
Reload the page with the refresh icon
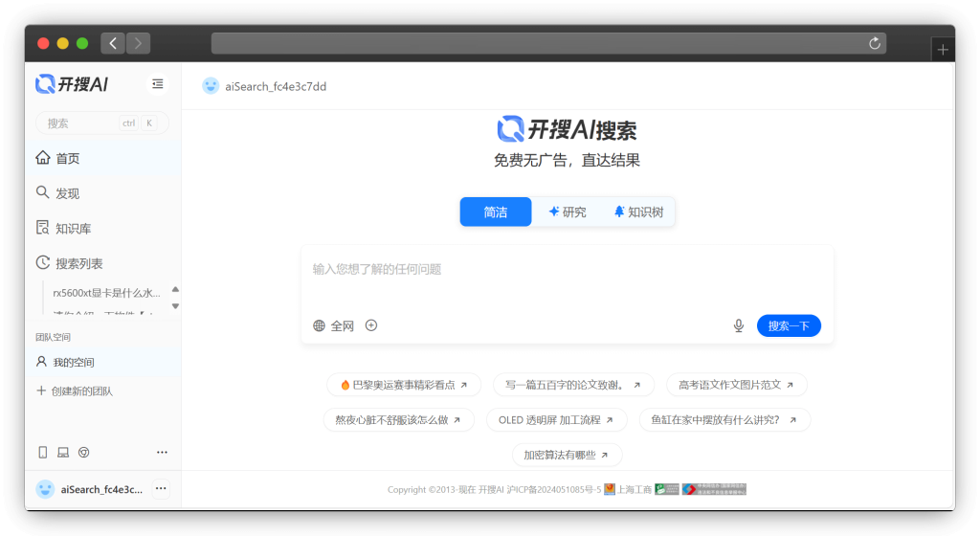(875, 43)
